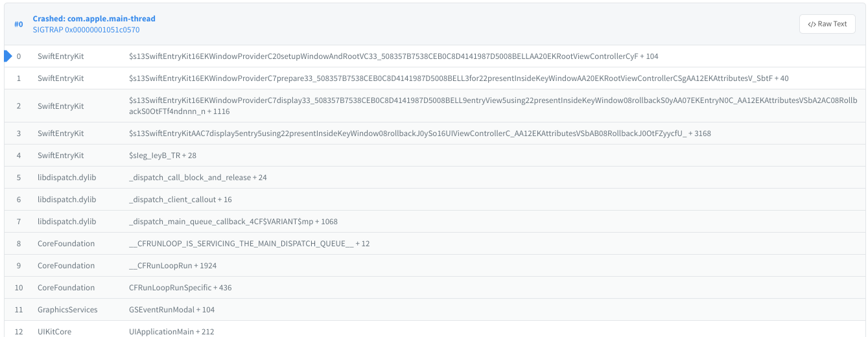The height and width of the screenshot is (337, 868).
Task: Click the thread number #0 label
Action: [x=19, y=25]
